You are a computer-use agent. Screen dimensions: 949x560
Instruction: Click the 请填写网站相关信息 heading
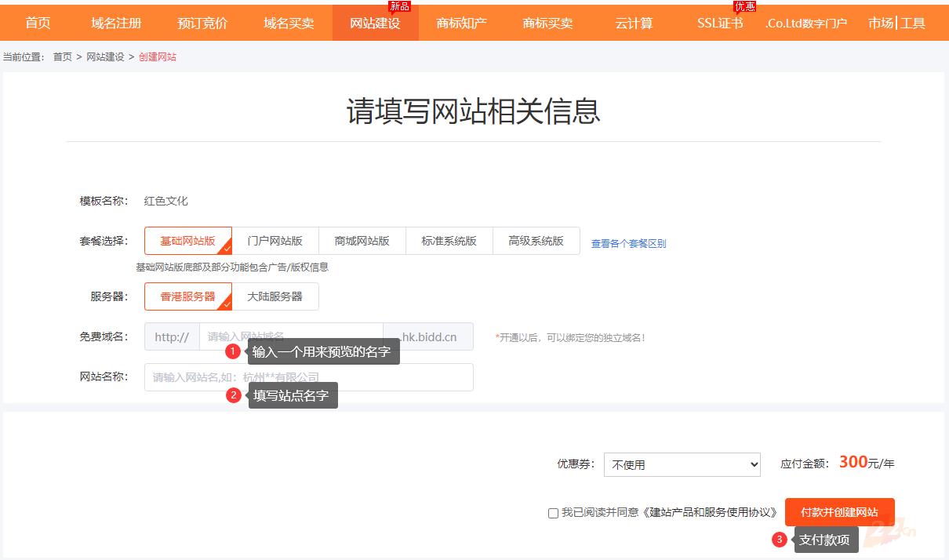tap(474, 111)
